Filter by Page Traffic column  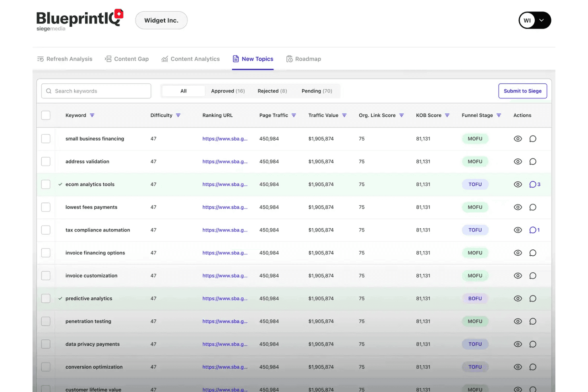pos(294,115)
